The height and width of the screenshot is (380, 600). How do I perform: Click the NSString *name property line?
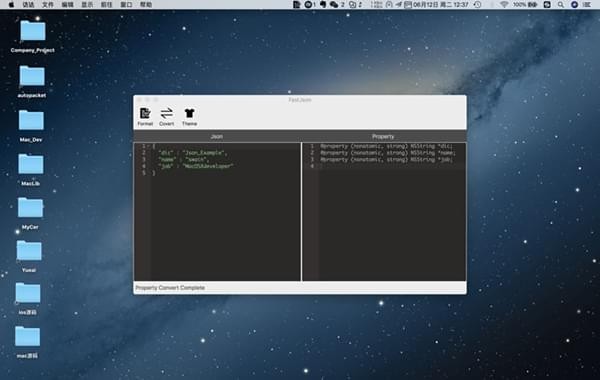click(x=388, y=153)
